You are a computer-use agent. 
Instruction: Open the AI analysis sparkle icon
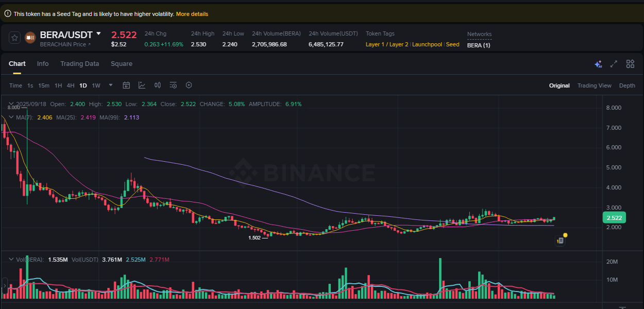pos(598,64)
